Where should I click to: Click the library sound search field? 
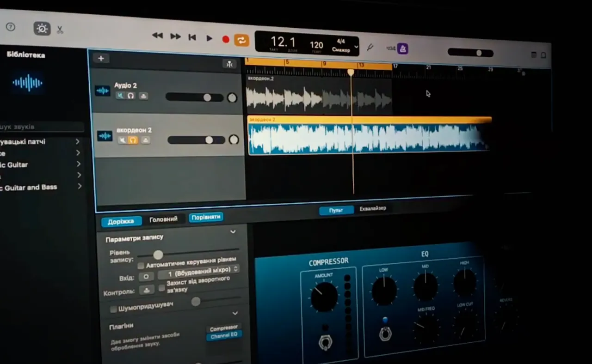(x=41, y=127)
